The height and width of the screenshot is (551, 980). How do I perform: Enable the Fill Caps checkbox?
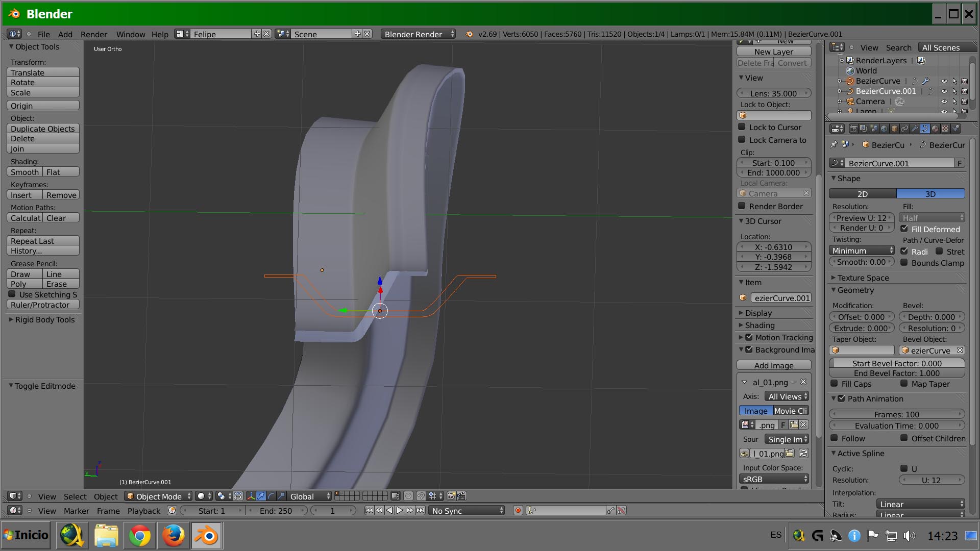pyautogui.click(x=834, y=384)
